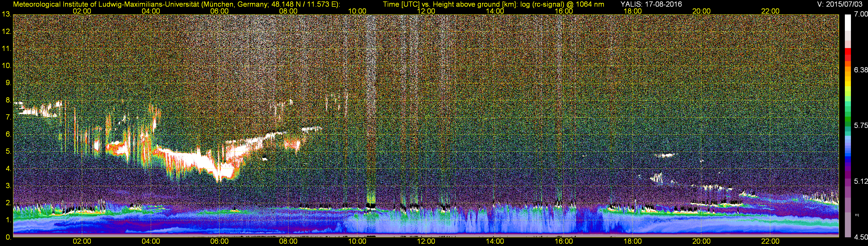Click the 02:00 label on the bottom time axis
The image size is (868, 246).
click(x=82, y=242)
